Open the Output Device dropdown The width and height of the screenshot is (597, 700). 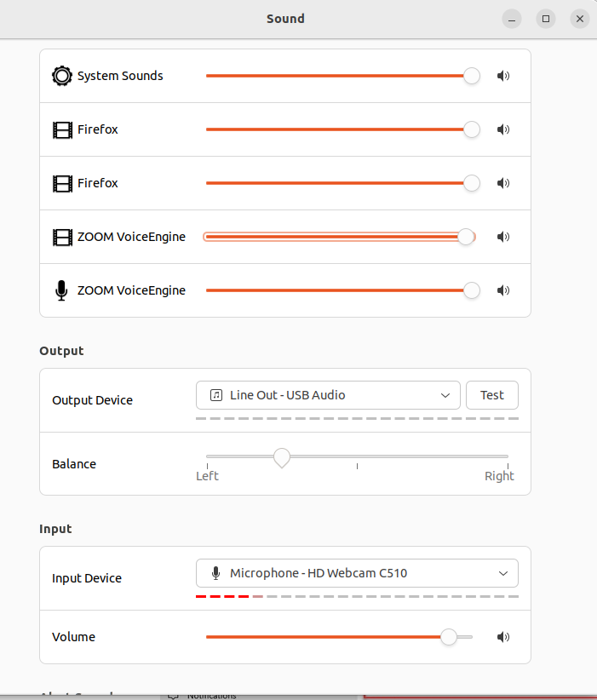point(328,395)
